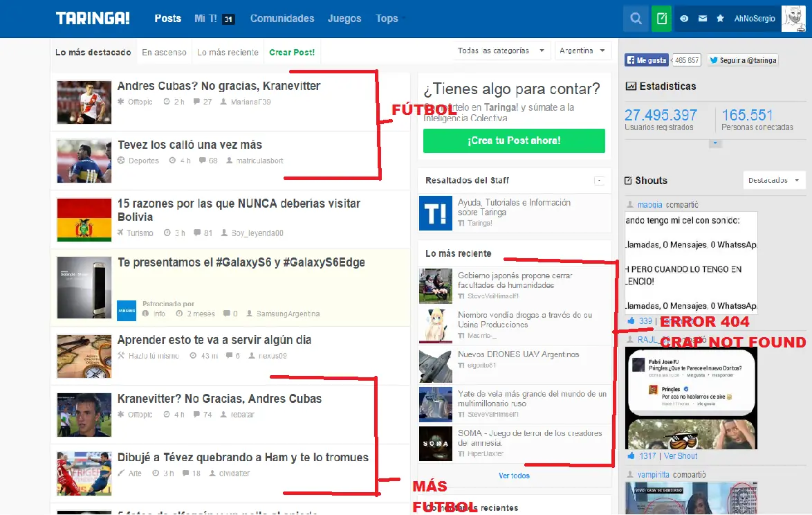This screenshot has width=812, height=515.
Task: Click the Crear Post! link
Action: click(292, 53)
